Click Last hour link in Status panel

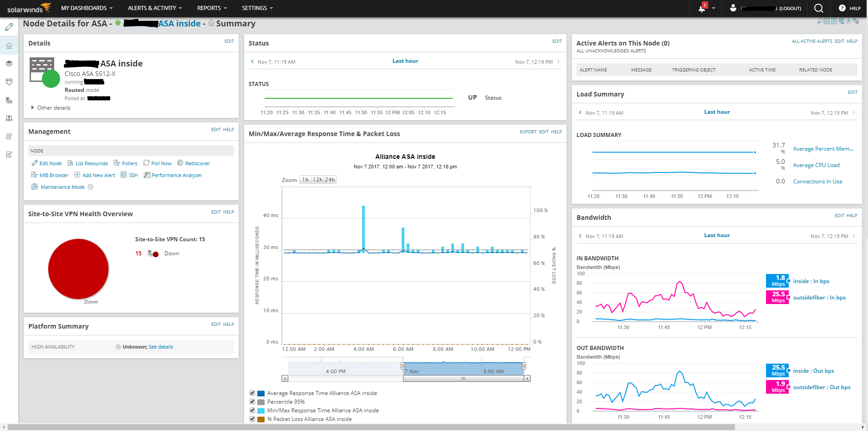point(405,61)
